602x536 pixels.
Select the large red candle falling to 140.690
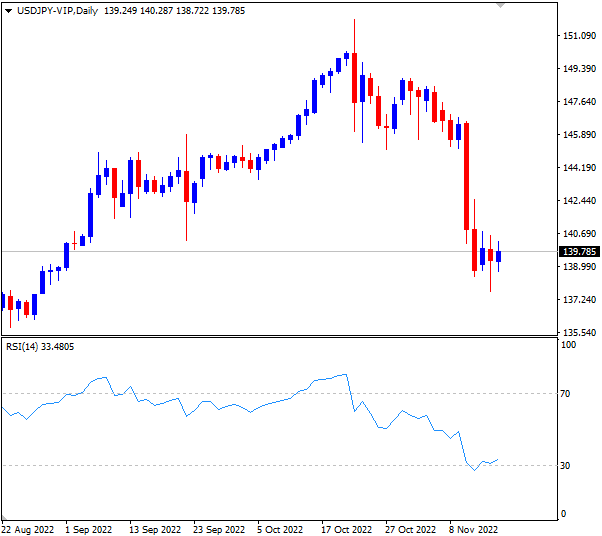click(466, 176)
